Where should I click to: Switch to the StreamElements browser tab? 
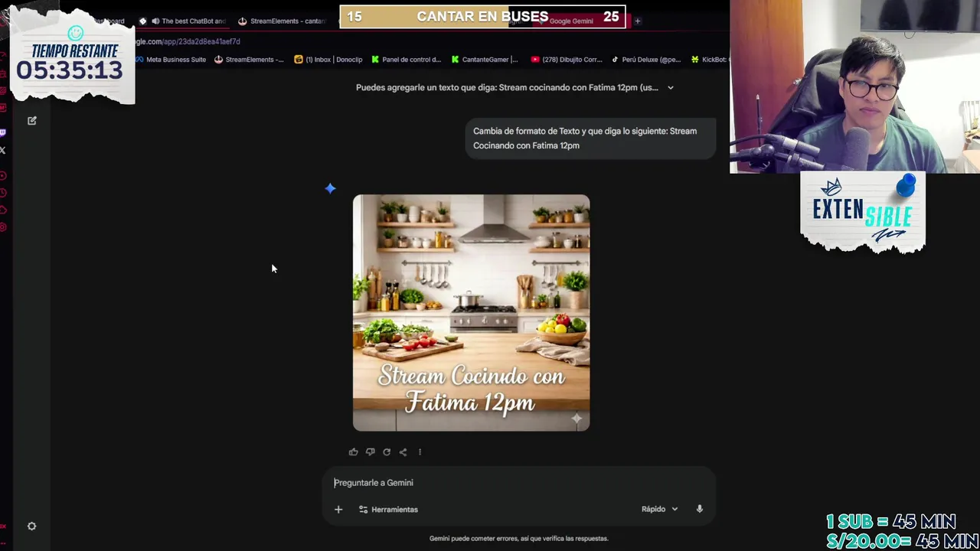click(283, 21)
